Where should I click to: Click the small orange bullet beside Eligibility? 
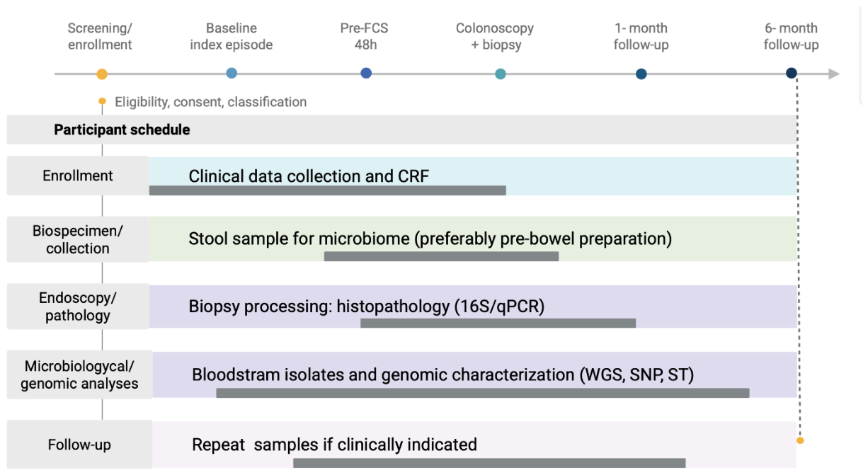point(103,101)
